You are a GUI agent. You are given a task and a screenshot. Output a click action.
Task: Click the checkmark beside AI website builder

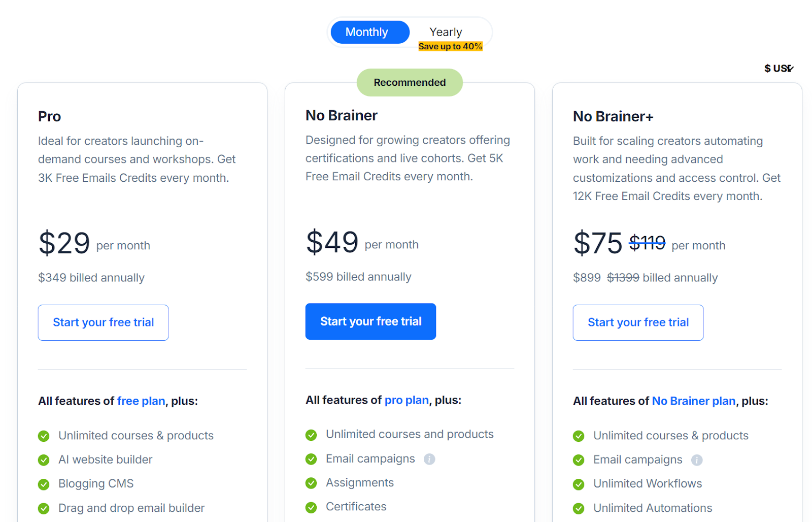[44, 460]
